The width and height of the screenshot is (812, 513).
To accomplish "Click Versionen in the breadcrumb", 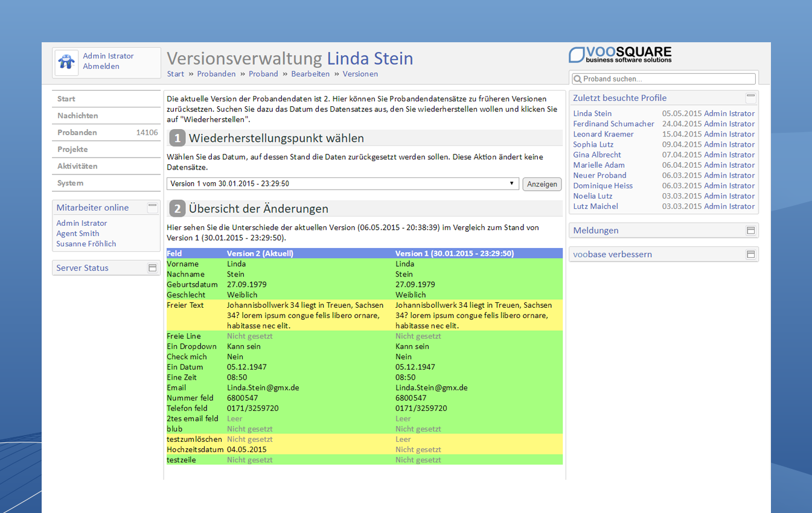I will [x=360, y=74].
